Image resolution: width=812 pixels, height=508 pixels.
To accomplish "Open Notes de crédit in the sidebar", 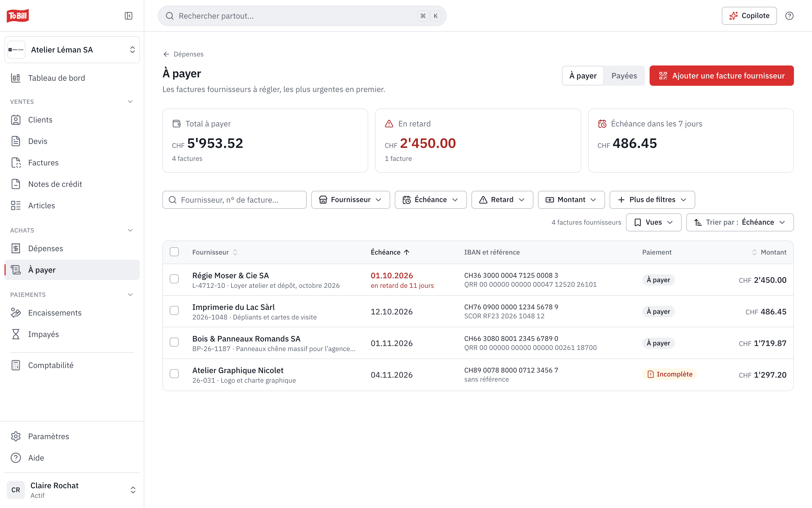I will point(72,184).
